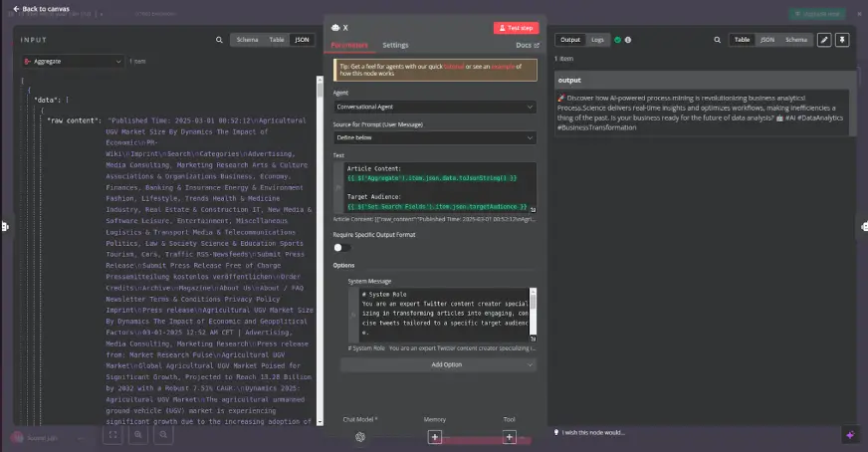Toggle Require Specific Output Format switch

click(x=342, y=247)
